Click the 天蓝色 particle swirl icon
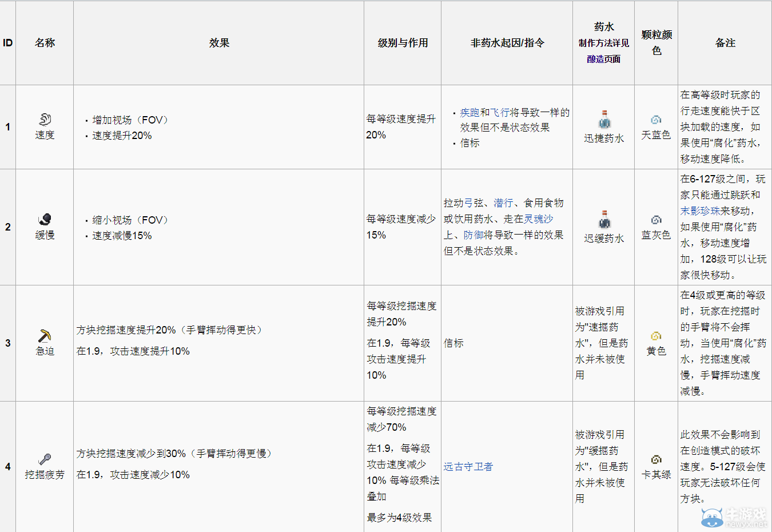 655,119
